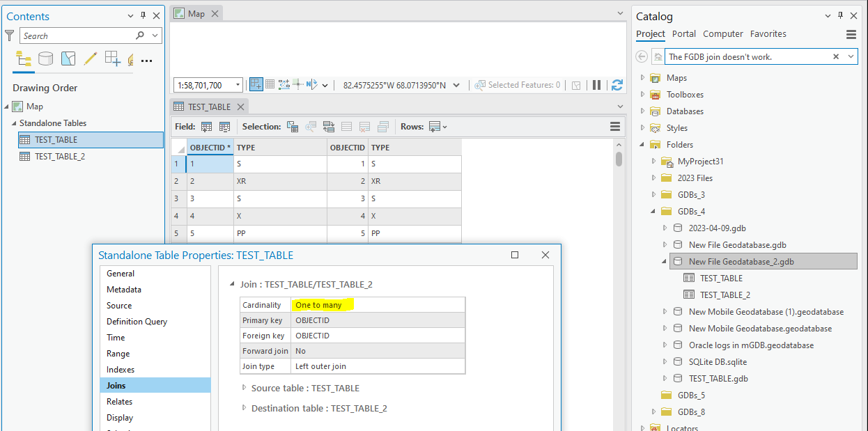Select List By Data Source icon
The width and height of the screenshot is (868, 431).
(x=45, y=58)
